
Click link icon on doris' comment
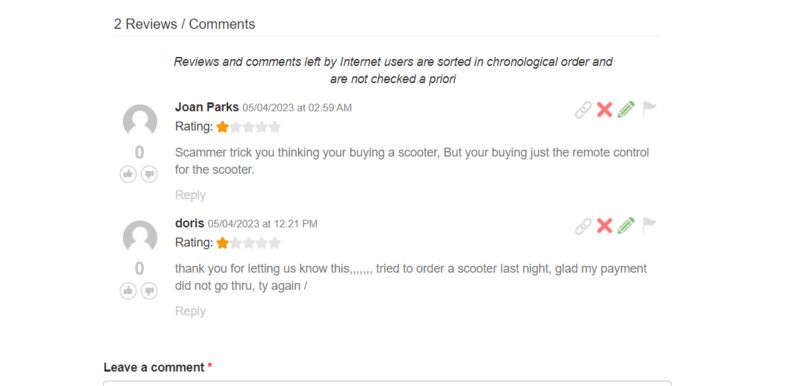pos(583,226)
